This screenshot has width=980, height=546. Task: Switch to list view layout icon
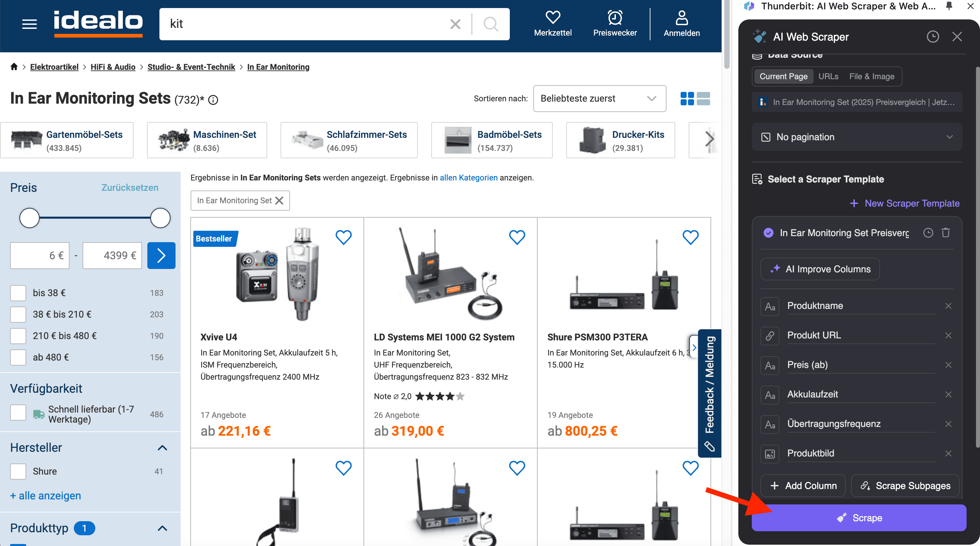pos(703,99)
